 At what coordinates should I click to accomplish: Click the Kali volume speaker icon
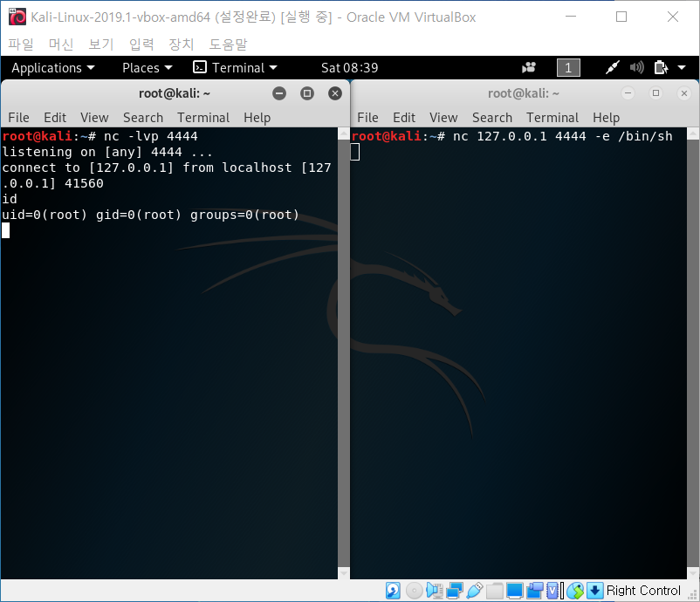(x=636, y=68)
